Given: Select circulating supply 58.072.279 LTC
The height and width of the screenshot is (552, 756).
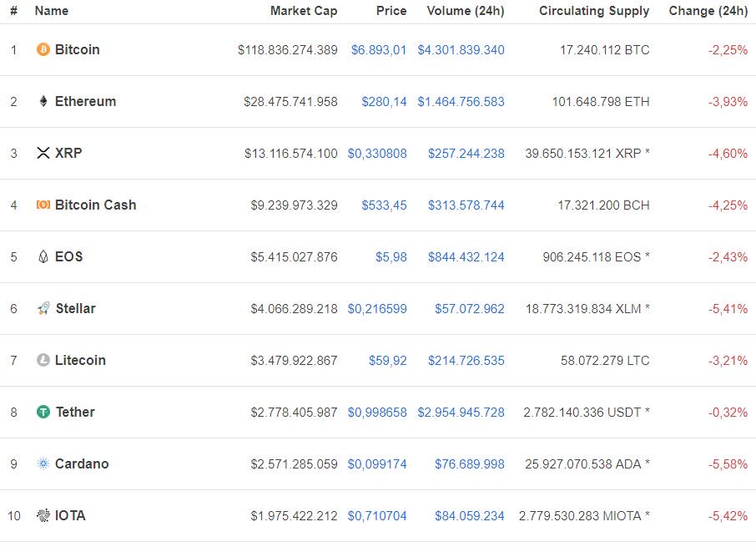Looking at the screenshot, I should click(x=605, y=361).
